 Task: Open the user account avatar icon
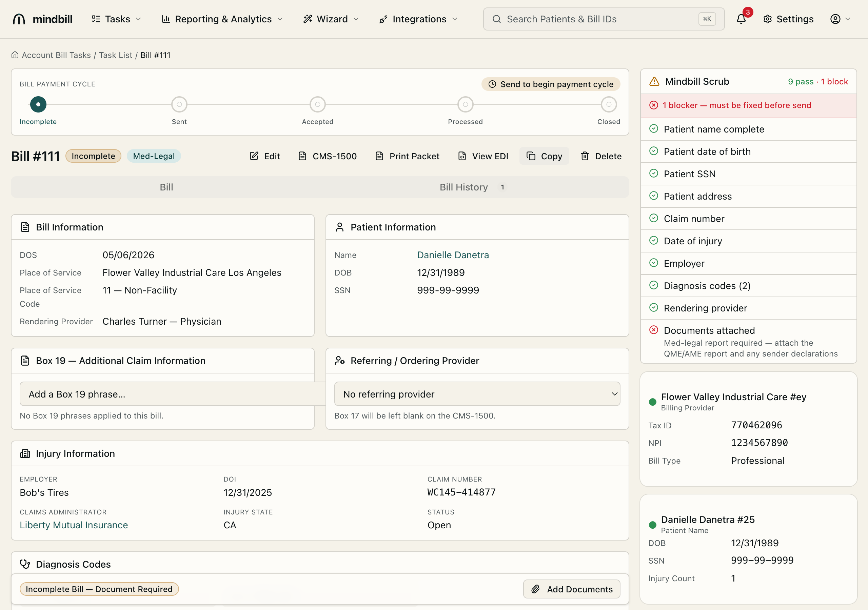tap(835, 19)
